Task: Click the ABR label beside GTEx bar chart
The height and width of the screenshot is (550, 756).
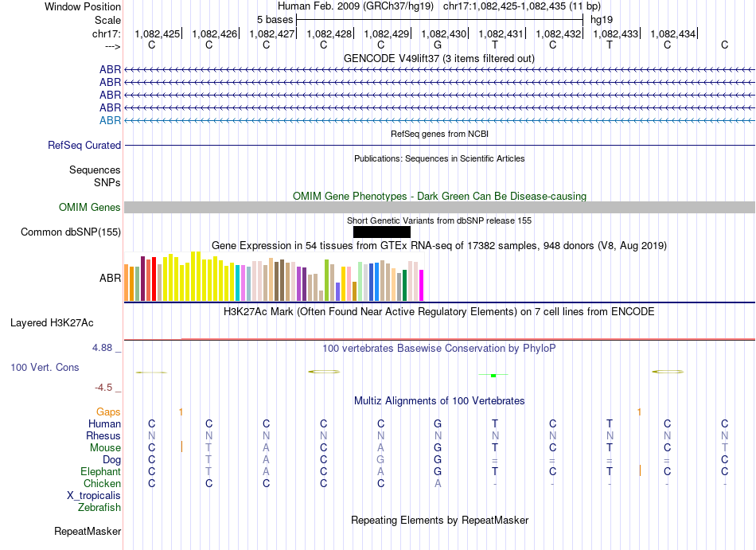Action: coord(110,278)
